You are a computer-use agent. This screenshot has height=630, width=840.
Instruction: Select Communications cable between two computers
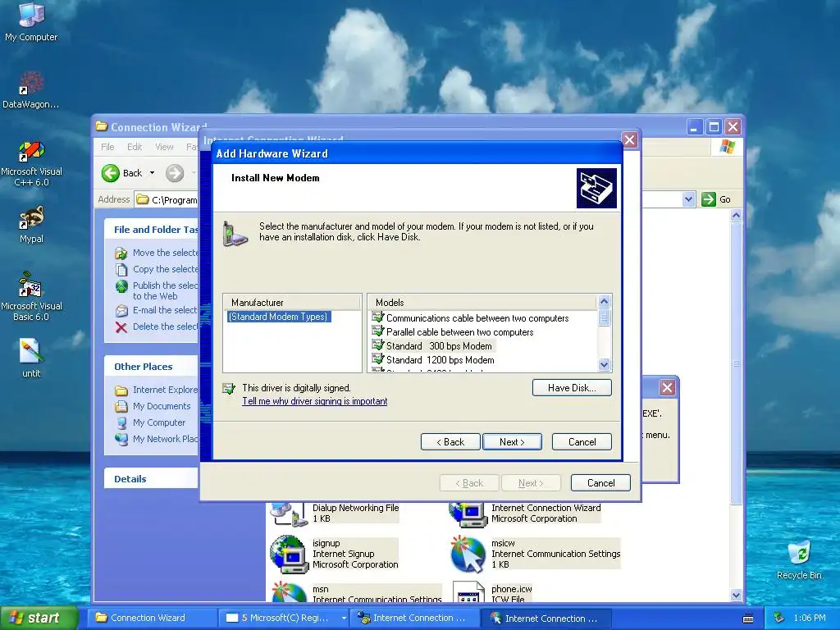click(x=477, y=318)
